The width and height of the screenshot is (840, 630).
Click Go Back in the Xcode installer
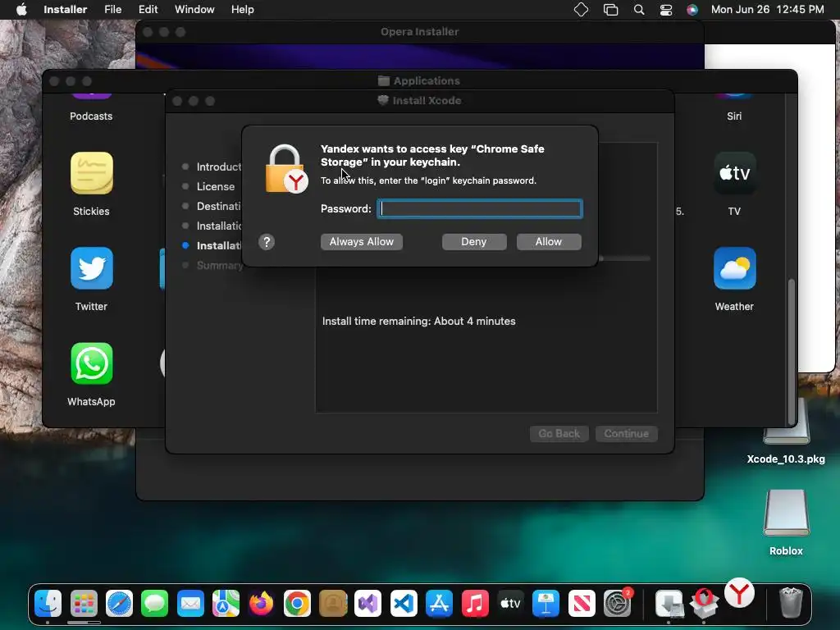pyautogui.click(x=559, y=433)
